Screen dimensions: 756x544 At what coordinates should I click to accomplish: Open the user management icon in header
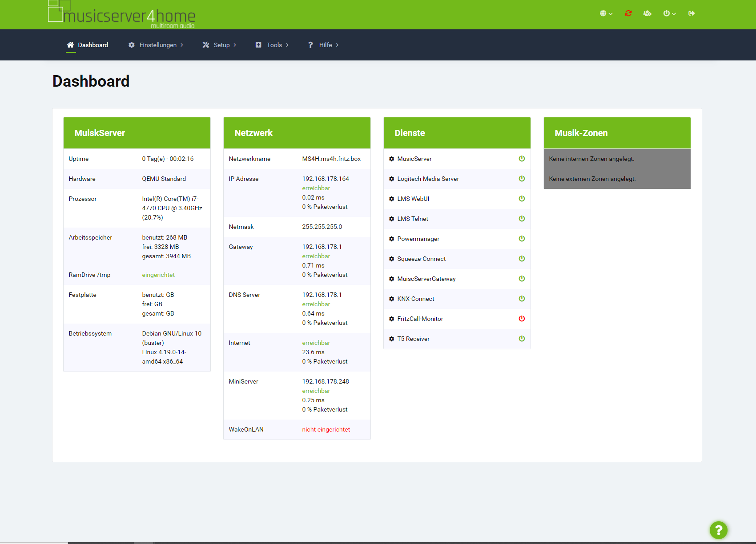647,13
